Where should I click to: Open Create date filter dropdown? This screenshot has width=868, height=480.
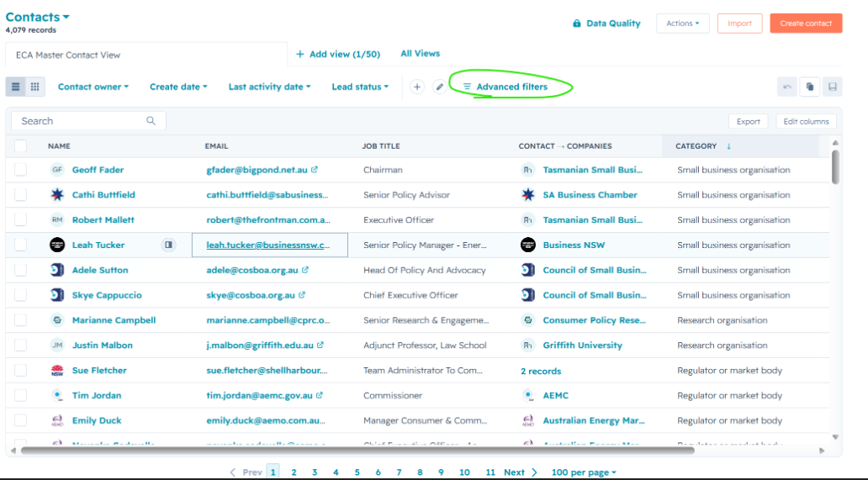(178, 87)
